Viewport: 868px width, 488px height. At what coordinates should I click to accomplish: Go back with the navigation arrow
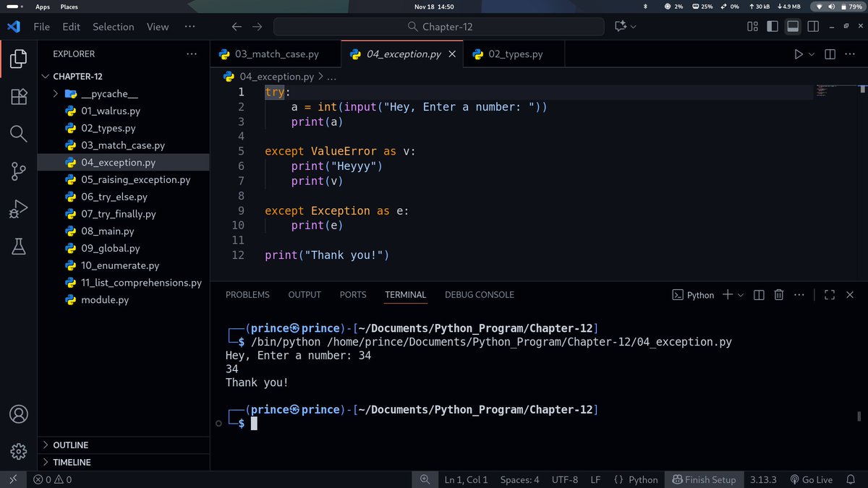point(237,27)
